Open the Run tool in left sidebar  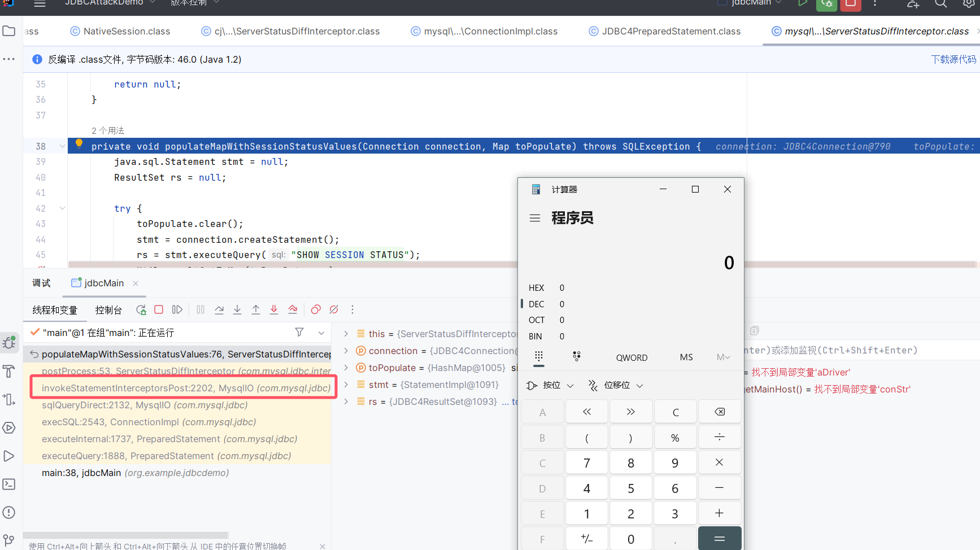(x=9, y=456)
